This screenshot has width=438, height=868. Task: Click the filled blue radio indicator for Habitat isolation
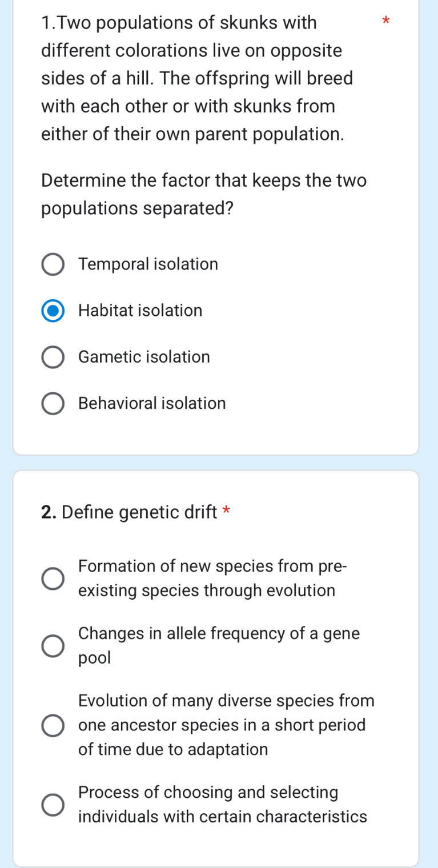53,310
